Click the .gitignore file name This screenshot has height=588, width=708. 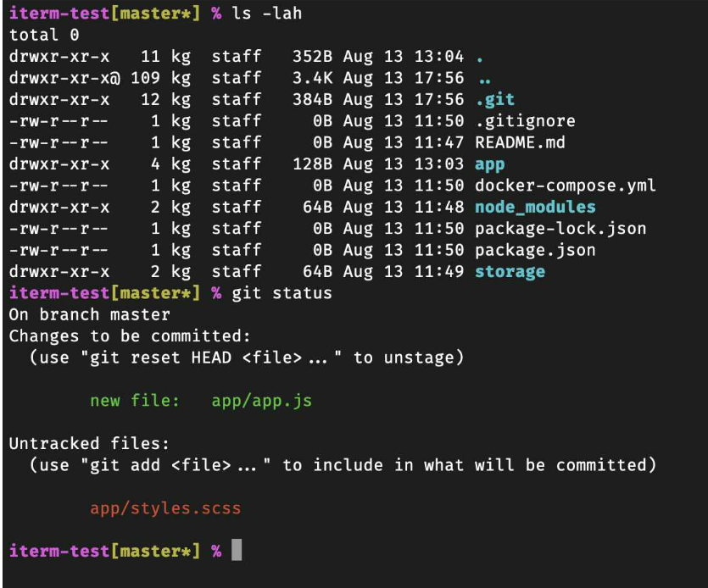click(x=525, y=121)
